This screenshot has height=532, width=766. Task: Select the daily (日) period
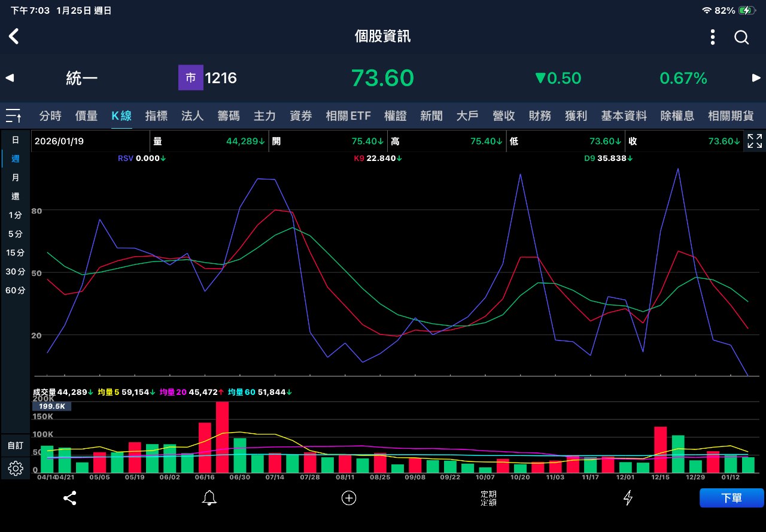point(16,140)
